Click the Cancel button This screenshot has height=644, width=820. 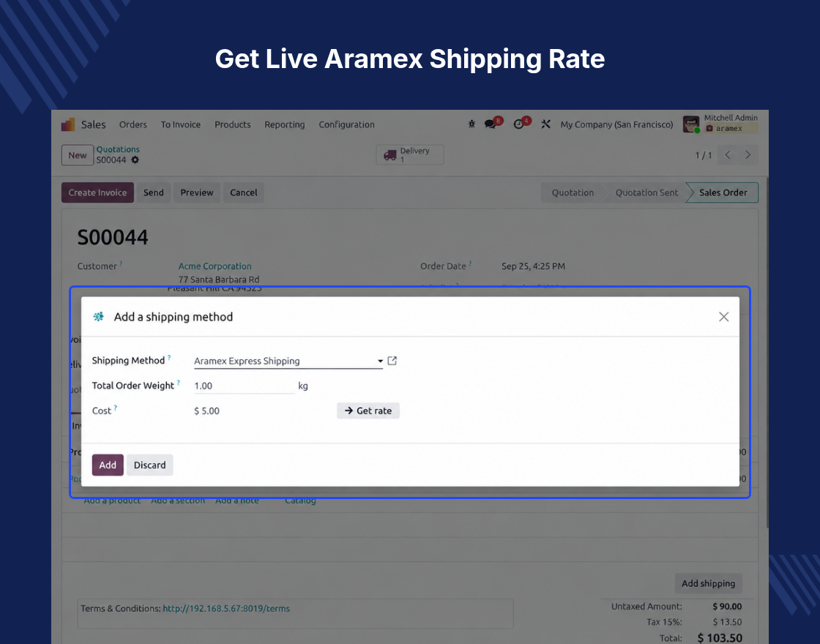[x=244, y=192]
